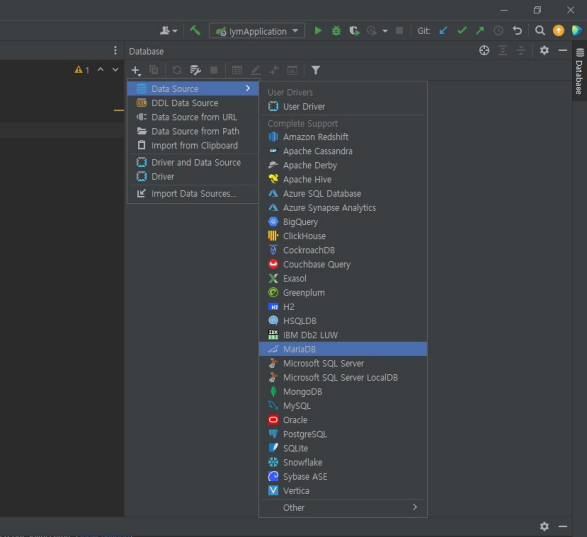Screen dimensions: 587x537
Task: Click the filter funnel icon
Action: [x=316, y=70]
